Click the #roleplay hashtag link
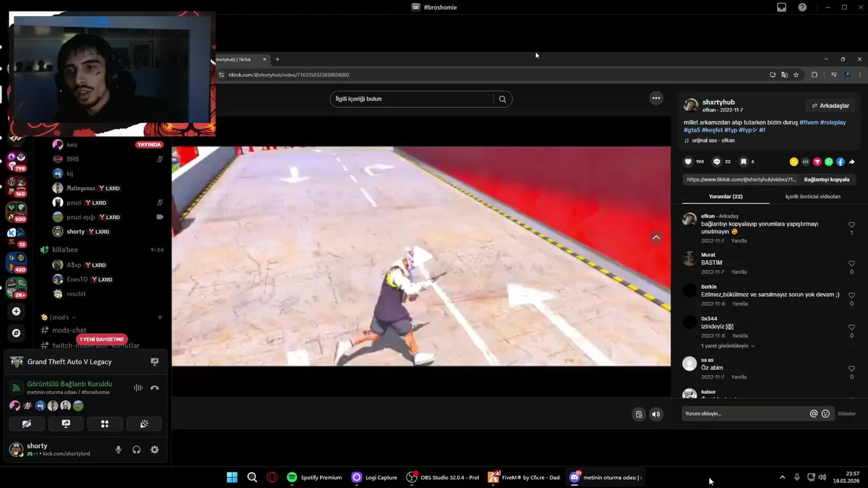This screenshot has width=868, height=488. pyautogui.click(x=833, y=123)
